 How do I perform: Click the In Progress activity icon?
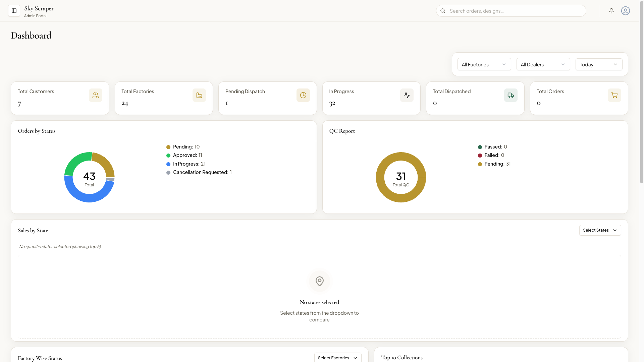pyautogui.click(x=407, y=95)
